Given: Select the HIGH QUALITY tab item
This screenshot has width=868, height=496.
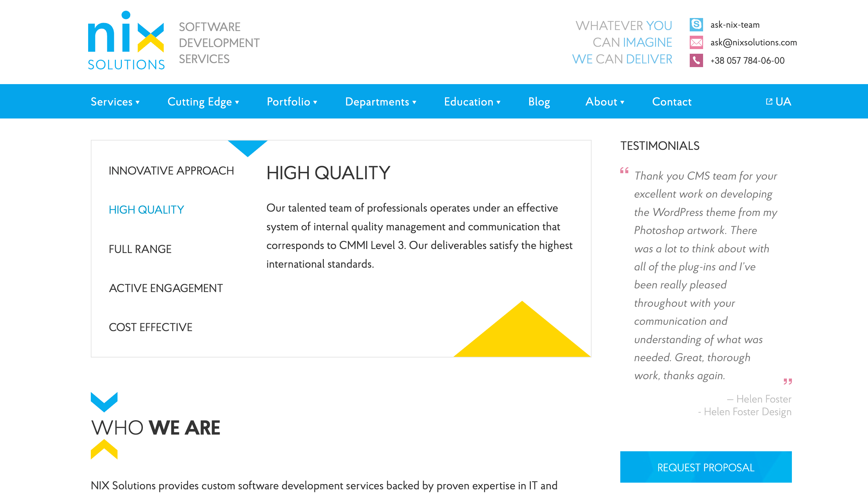Looking at the screenshot, I should coord(146,209).
